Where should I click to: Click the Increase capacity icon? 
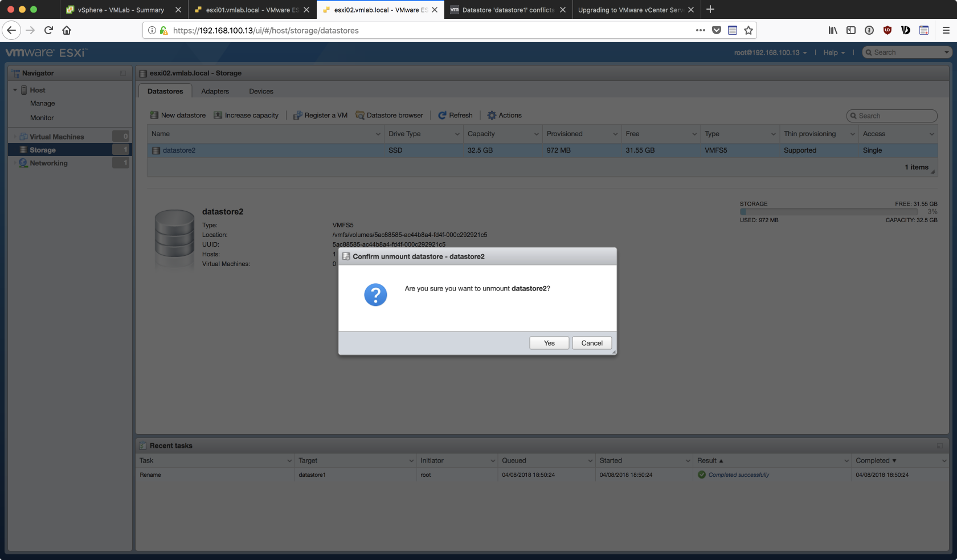218,115
